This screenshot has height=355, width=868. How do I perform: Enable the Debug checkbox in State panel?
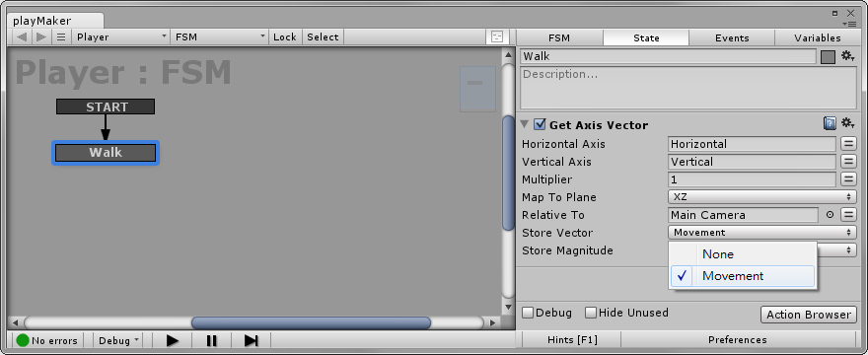tap(528, 313)
